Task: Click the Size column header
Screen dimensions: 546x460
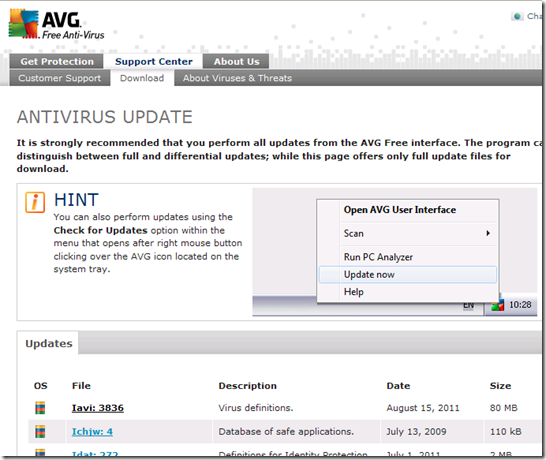Action: pos(500,385)
